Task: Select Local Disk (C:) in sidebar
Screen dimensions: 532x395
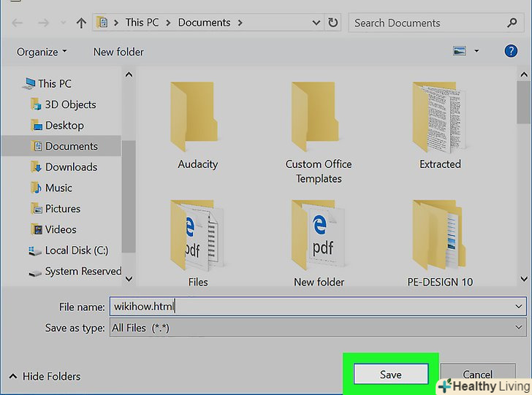Action: click(x=76, y=250)
